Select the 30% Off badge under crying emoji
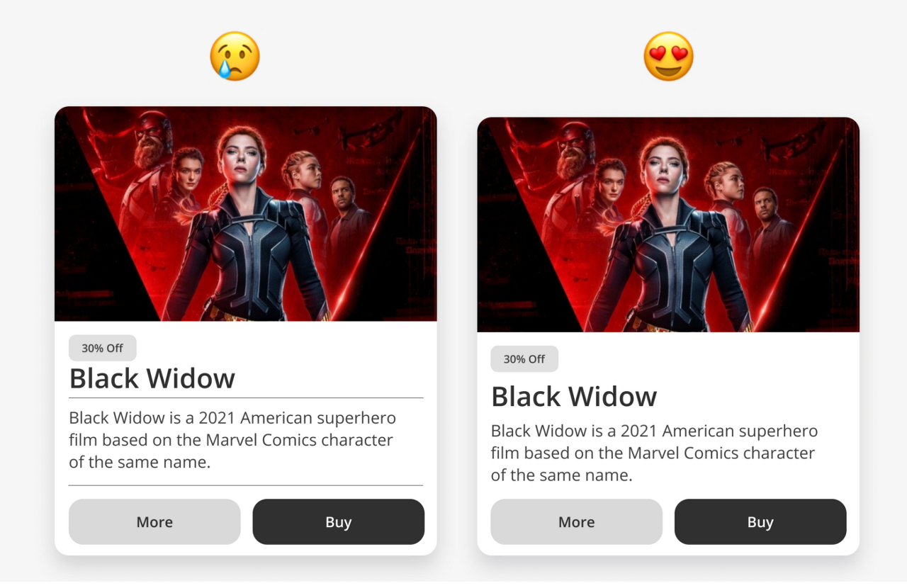Screen dimensions: 907x588 [103, 348]
